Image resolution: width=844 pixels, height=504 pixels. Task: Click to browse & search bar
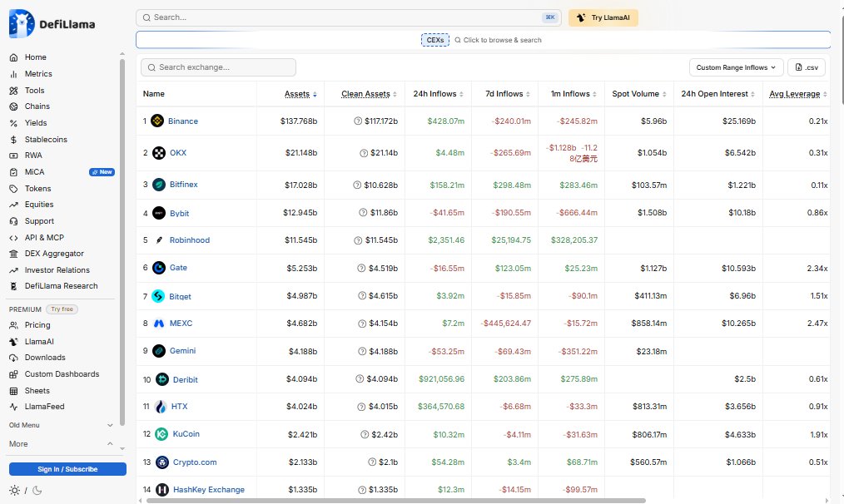(x=498, y=40)
